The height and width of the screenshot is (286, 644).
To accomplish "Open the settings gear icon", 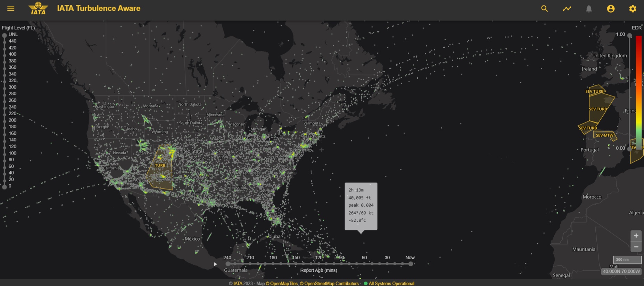I will [633, 9].
